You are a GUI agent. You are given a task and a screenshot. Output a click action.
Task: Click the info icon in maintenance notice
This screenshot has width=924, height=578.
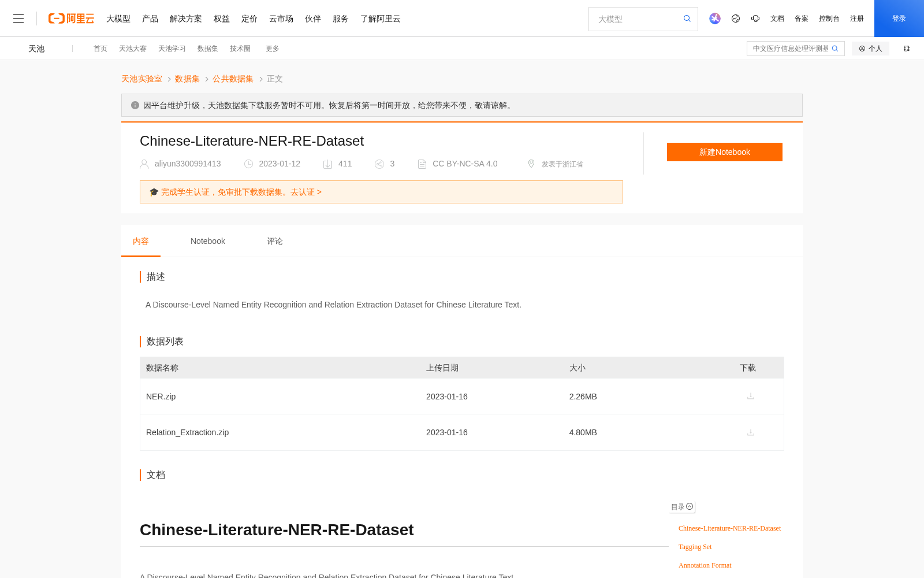coord(135,105)
